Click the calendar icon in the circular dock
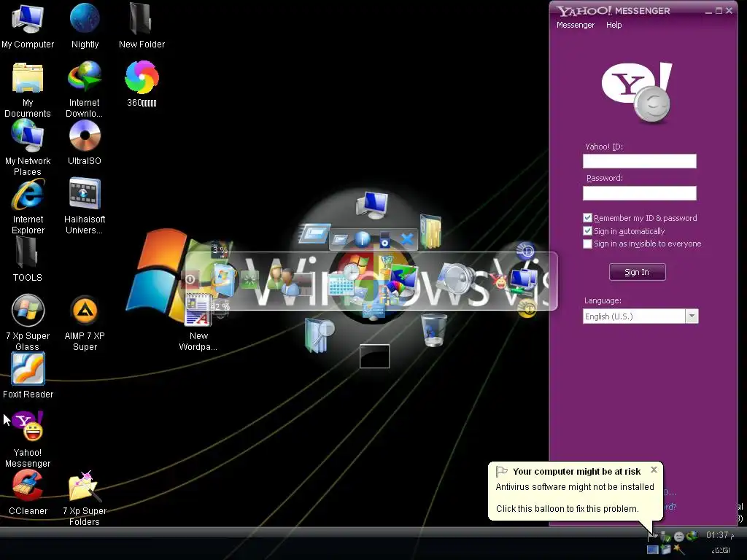Image resolution: width=747 pixels, height=560 pixels. tap(340, 285)
